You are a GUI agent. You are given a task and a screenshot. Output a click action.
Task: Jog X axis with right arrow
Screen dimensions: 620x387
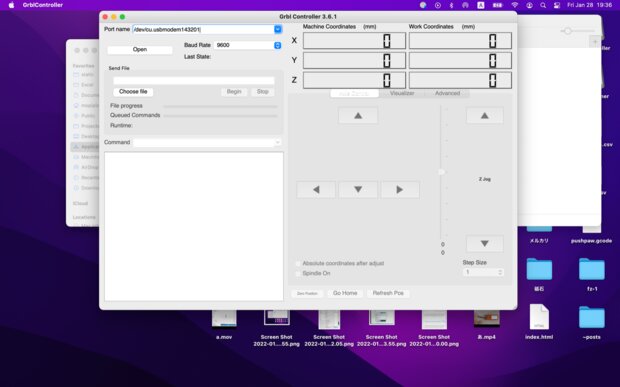tap(400, 190)
